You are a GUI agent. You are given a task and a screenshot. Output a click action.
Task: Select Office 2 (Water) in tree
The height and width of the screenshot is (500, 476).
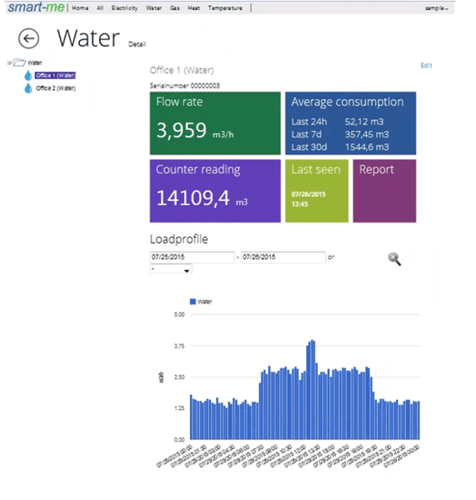[56, 88]
